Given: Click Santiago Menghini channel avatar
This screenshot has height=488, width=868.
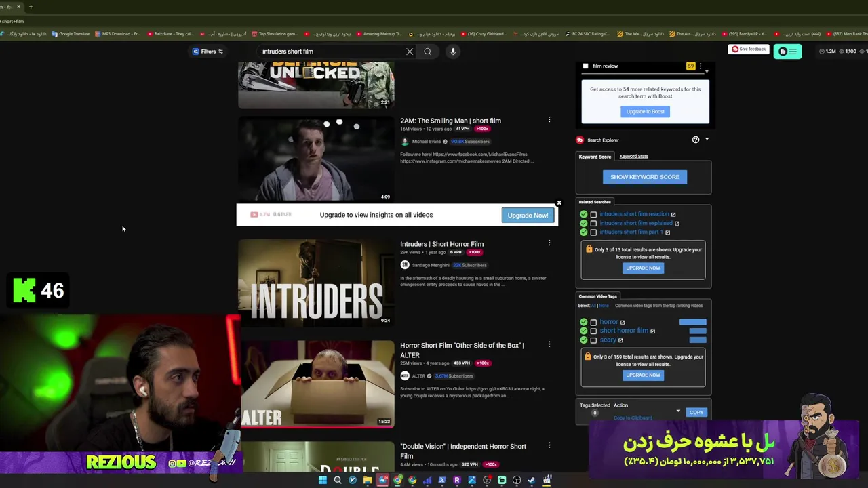Looking at the screenshot, I should click(x=405, y=265).
